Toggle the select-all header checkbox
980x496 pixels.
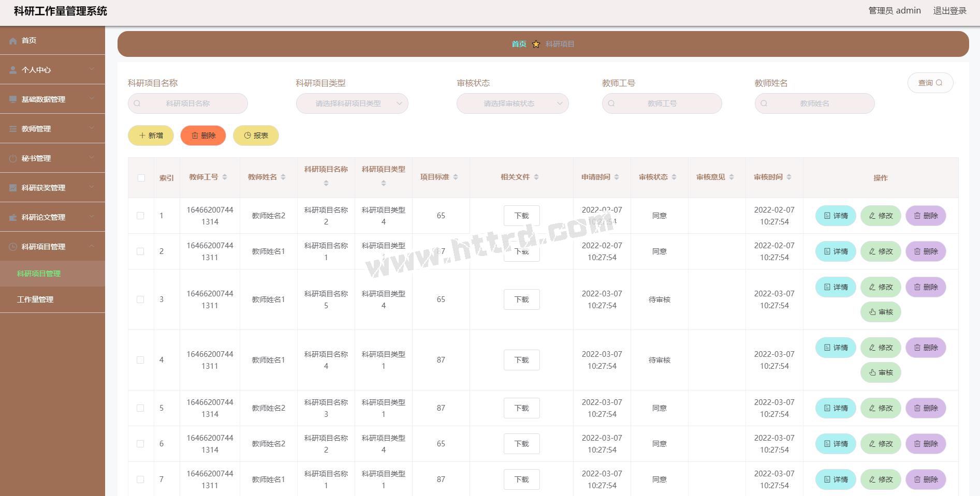click(x=141, y=178)
